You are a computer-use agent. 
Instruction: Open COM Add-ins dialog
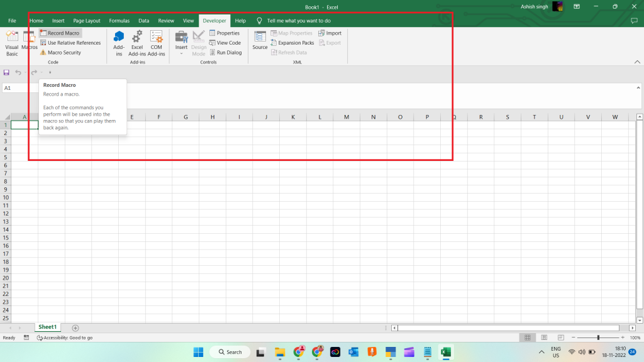(x=156, y=43)
